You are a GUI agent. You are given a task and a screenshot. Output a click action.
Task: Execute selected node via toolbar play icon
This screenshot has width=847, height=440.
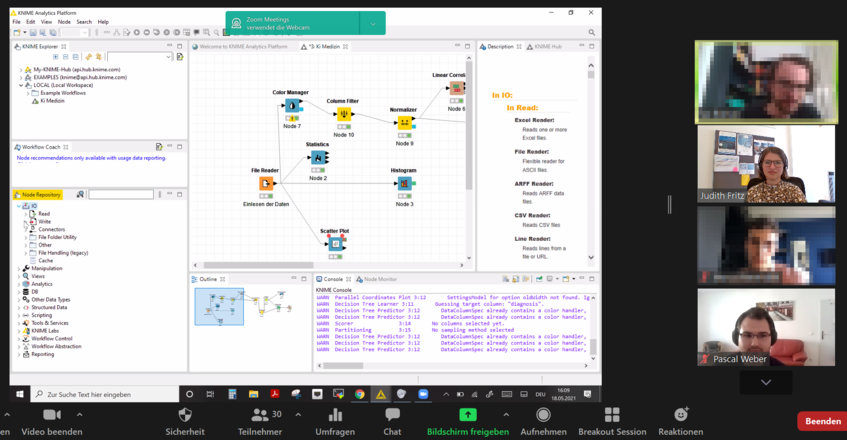coord(137,32)
